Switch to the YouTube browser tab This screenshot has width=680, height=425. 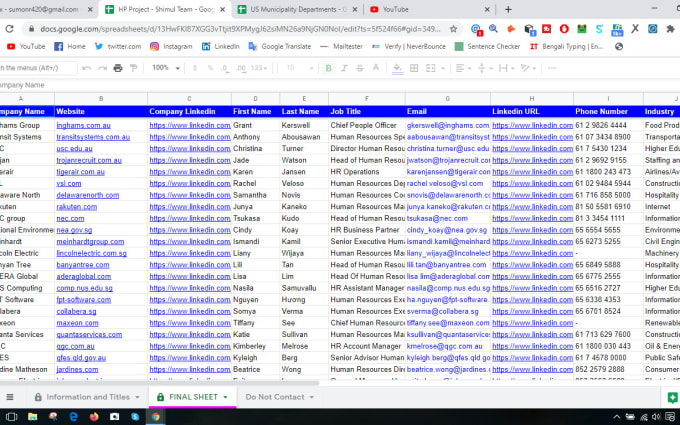(431, 9)
